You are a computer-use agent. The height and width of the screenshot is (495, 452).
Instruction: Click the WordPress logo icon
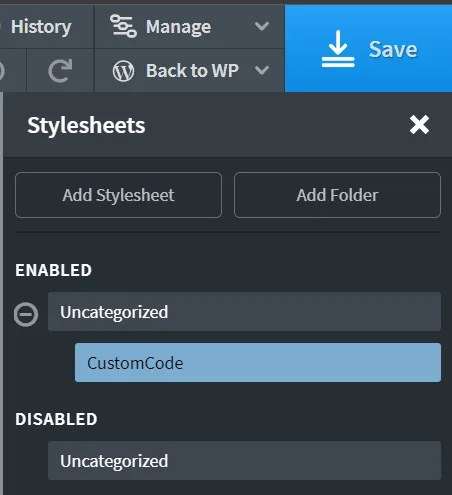123,71
